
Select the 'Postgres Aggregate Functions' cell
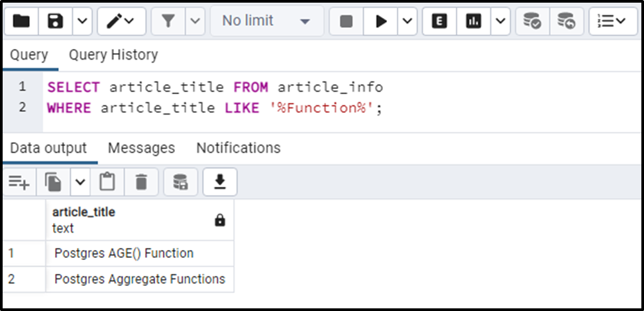pyautogui.click(x=139, y=279)
